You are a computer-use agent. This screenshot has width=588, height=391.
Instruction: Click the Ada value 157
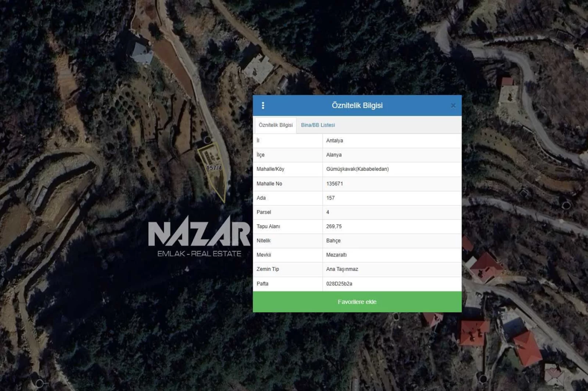point(330,198)
